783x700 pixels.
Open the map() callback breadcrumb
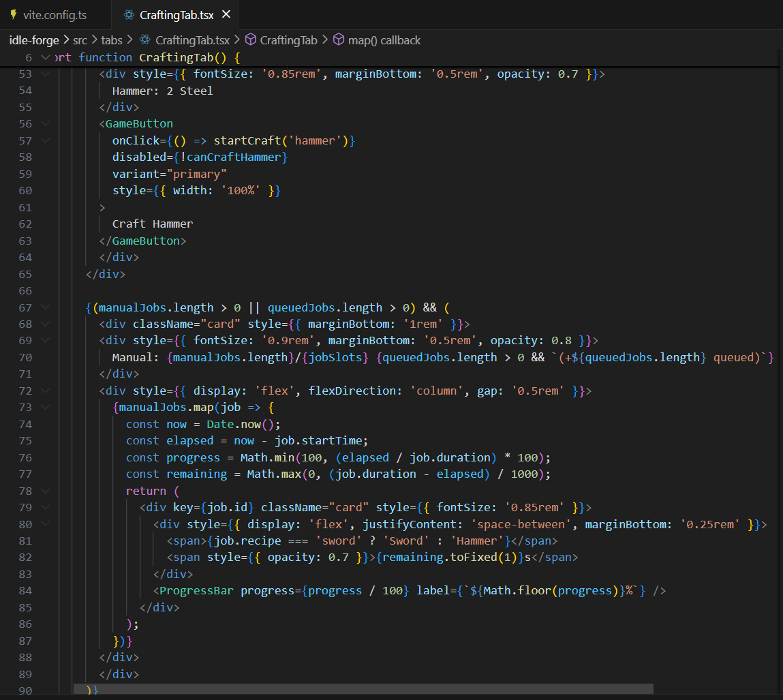[384, 40]
